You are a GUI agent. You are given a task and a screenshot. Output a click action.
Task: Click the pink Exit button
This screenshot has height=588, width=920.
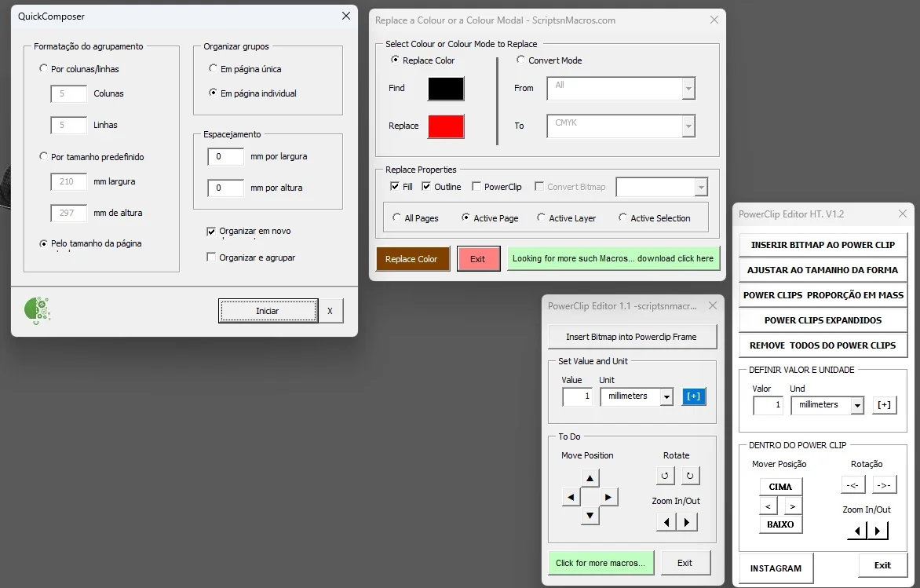[478, 259]
